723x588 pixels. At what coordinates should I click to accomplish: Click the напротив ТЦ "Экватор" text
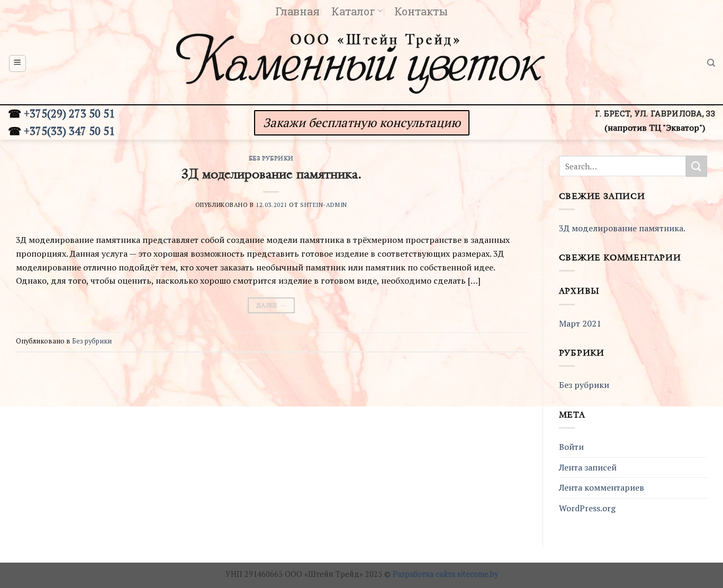tap(655, 128)
